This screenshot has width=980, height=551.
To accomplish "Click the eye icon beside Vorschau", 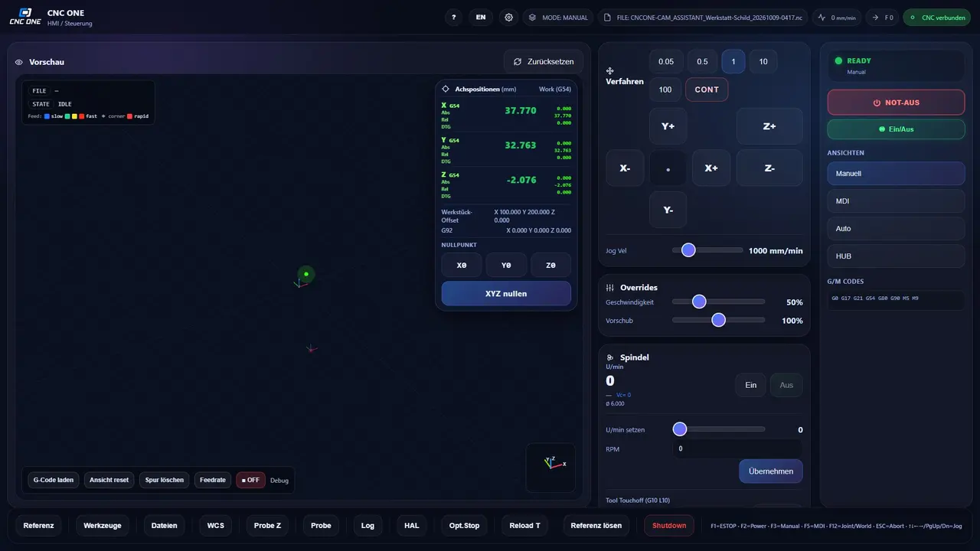I will tap(19, 62).
